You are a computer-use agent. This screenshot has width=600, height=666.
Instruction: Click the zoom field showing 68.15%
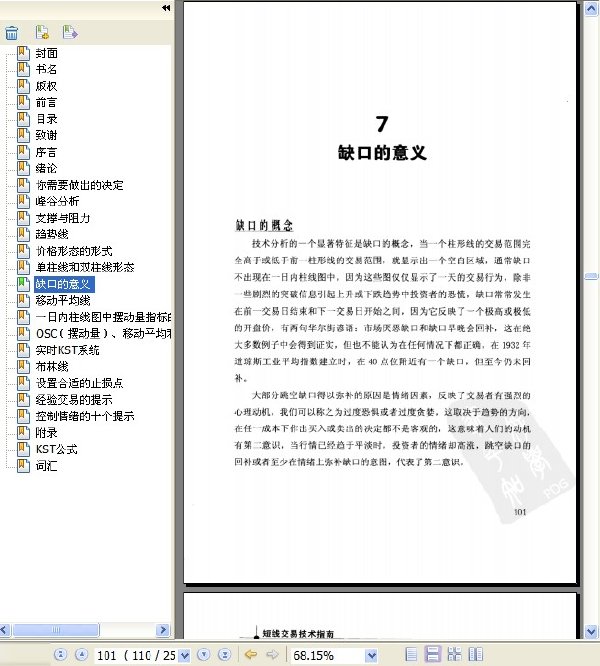coord(328,655)
